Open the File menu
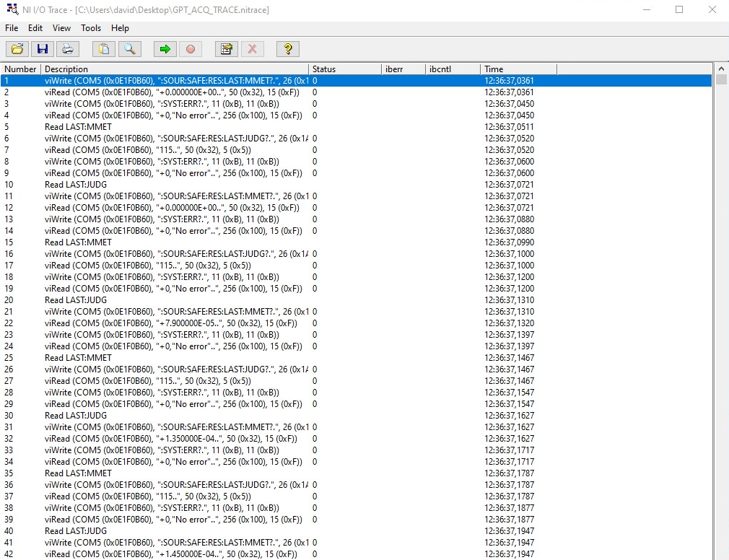 (12, 28)
